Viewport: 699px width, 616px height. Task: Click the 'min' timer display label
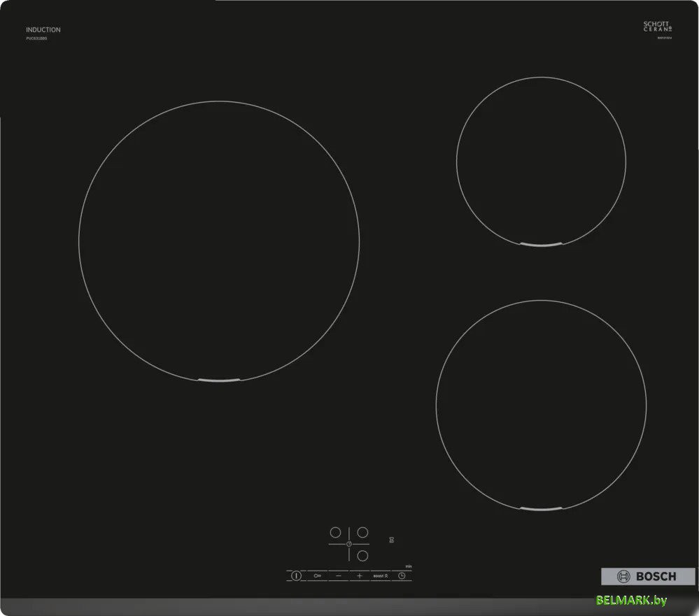pos(407,565)
